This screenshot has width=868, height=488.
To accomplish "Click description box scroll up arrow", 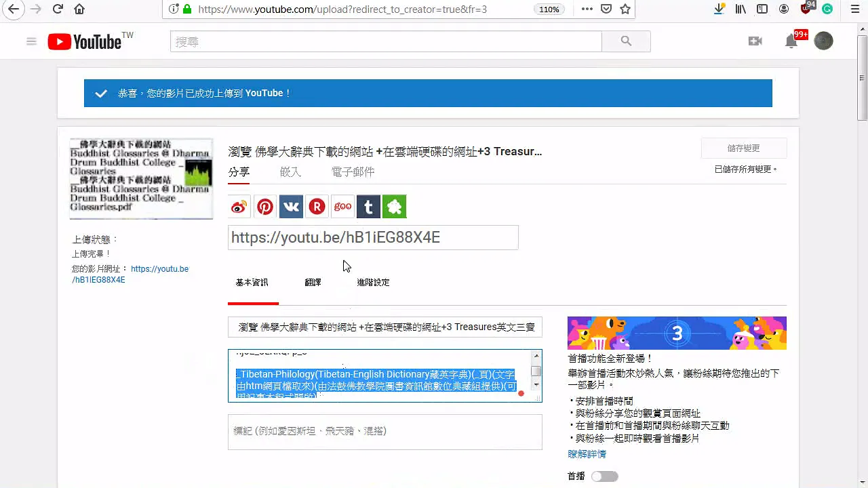I will 536,357.
